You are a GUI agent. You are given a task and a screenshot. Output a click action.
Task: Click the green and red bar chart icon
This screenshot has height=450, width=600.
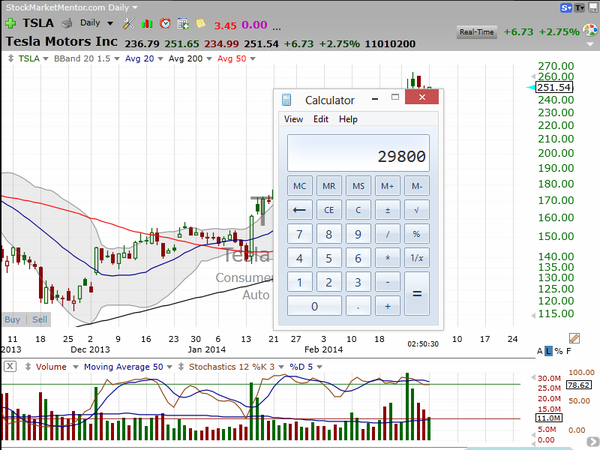(x=147, y=24)
